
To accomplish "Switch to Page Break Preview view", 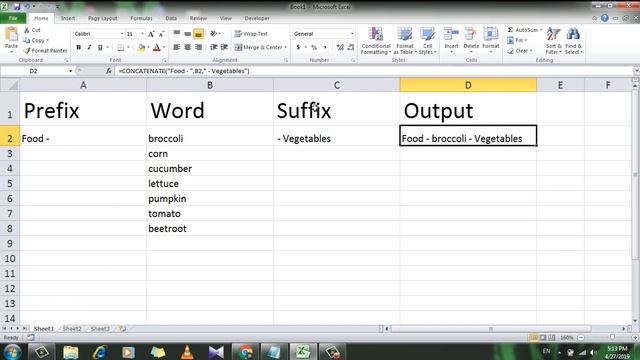I will click(x=552, y=338).
